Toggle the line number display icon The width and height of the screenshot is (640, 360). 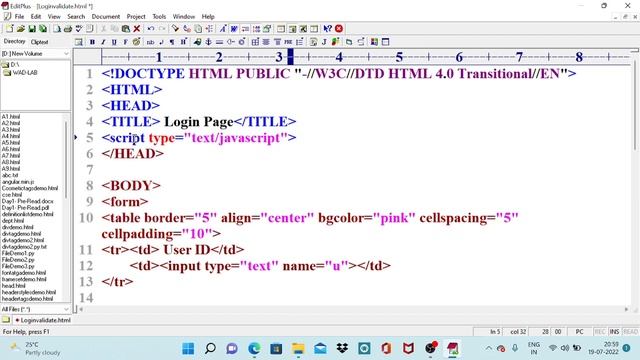256,29
